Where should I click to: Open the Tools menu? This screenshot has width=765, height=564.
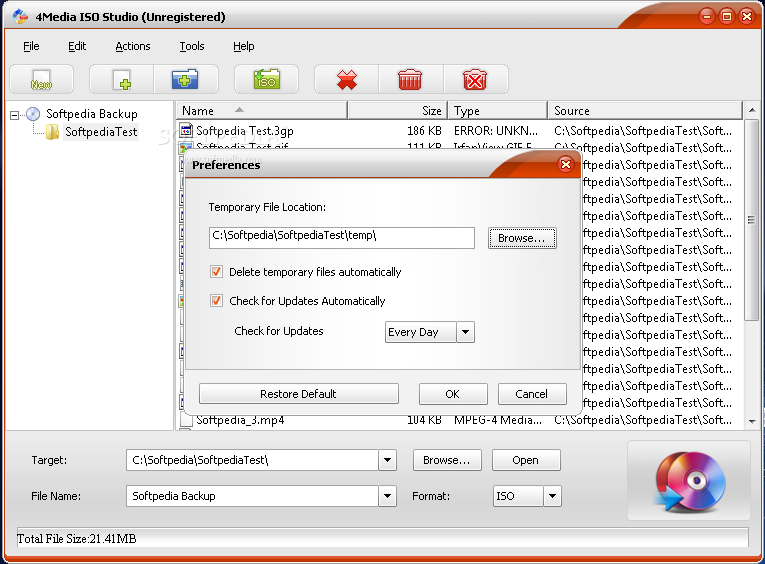click(192, 46)
